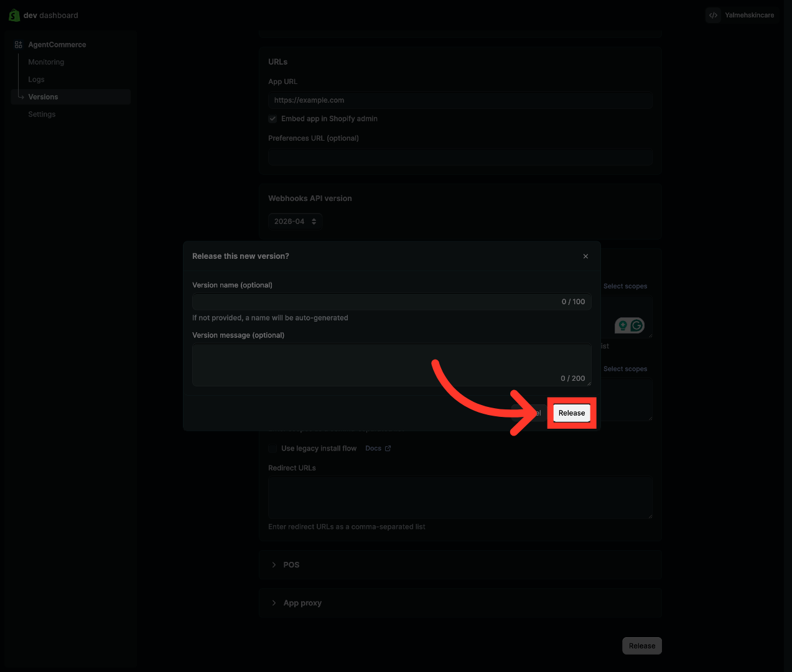Viewport: 792px width, 672px height.
Task: Click the lightbulb extension icon in the scopes field
Action: coord(623,325)
